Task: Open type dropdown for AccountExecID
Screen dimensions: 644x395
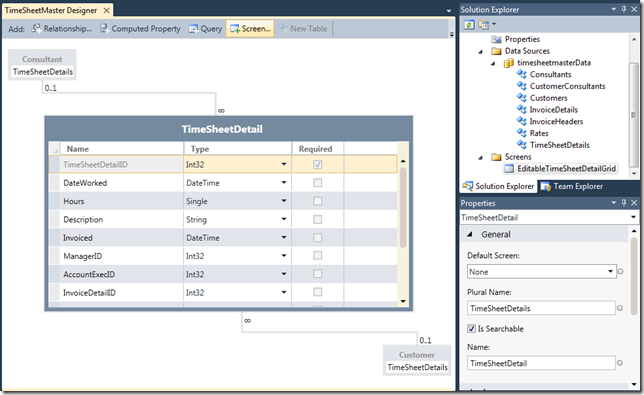Action: tap(284, 274)
